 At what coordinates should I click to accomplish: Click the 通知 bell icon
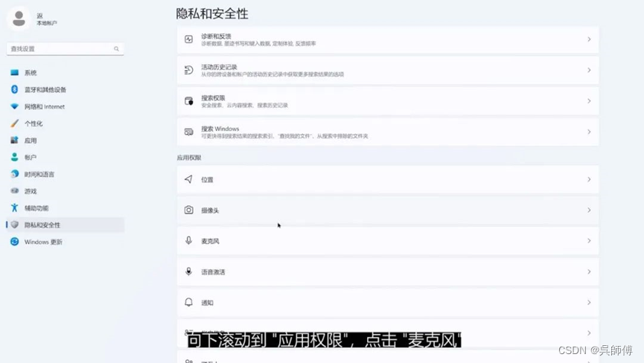point(188,302)
